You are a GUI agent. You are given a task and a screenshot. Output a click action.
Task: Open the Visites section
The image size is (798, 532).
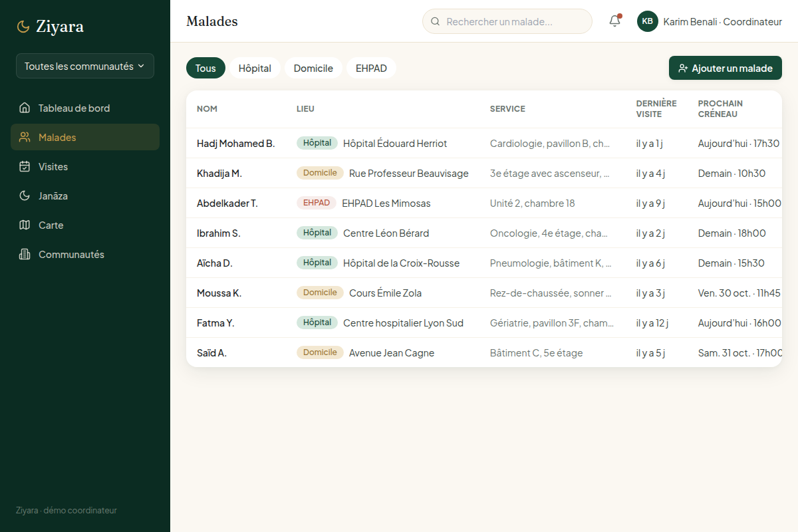pos(85,166)
